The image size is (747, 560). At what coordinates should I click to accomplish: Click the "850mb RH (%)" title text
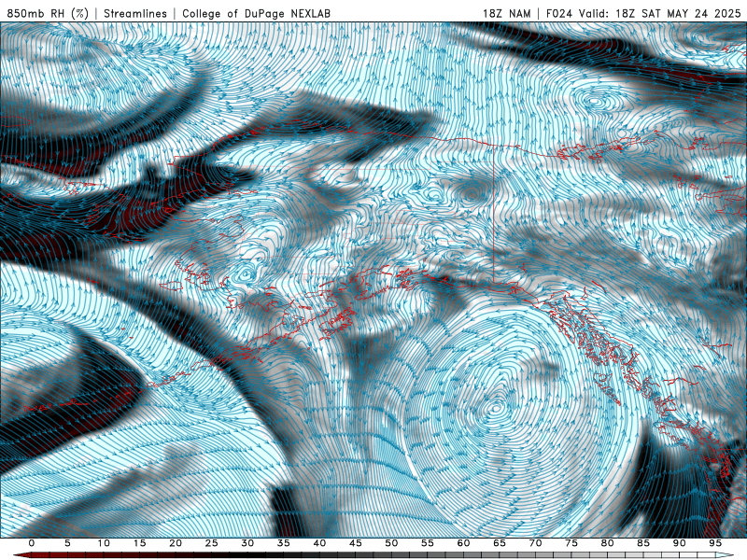(48, 13)
